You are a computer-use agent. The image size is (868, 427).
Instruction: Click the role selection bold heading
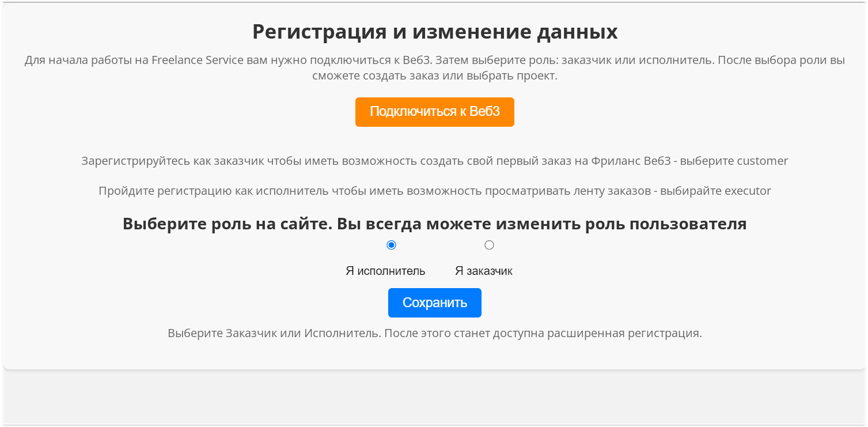point(434,224)
